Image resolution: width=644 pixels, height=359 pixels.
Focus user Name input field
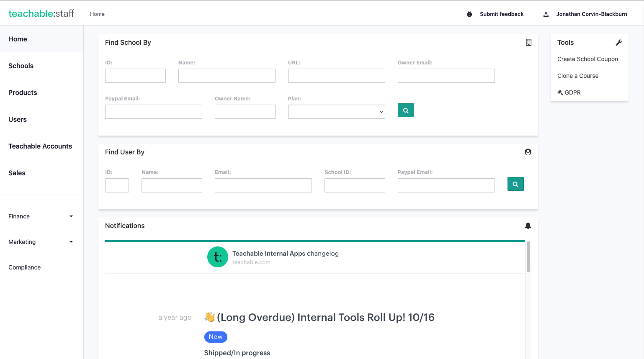point(172,185)
